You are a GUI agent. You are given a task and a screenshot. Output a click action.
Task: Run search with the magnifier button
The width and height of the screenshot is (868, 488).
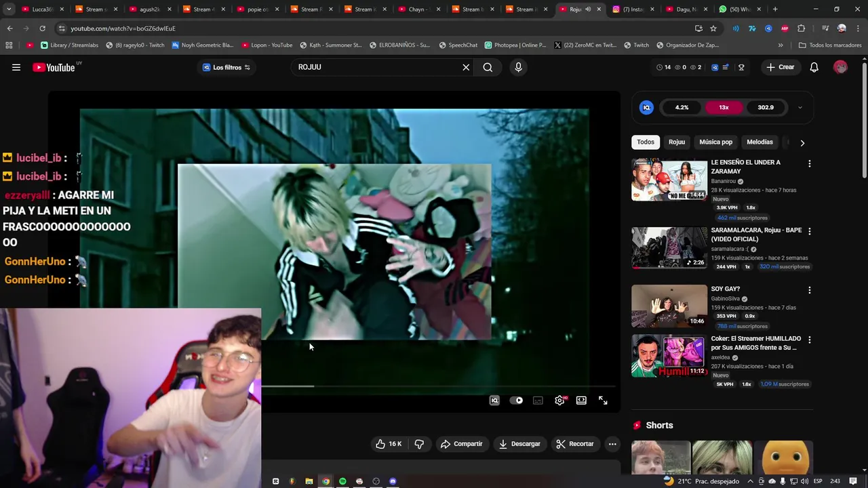click(488, 67)
